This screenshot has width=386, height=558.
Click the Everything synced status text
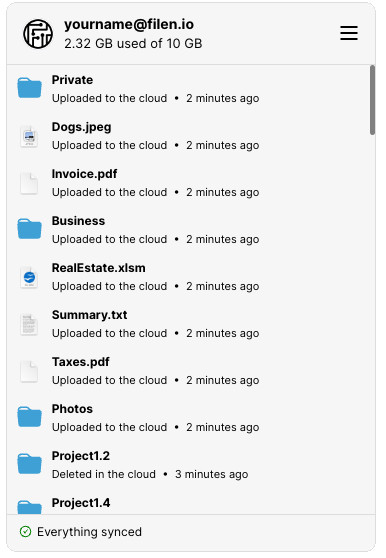[x=89, y=532]
